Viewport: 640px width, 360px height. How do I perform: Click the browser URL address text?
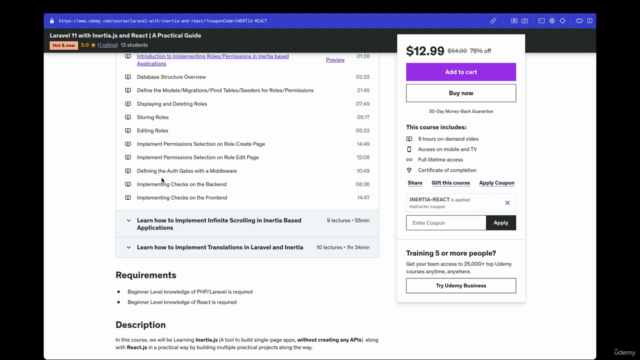163,21
